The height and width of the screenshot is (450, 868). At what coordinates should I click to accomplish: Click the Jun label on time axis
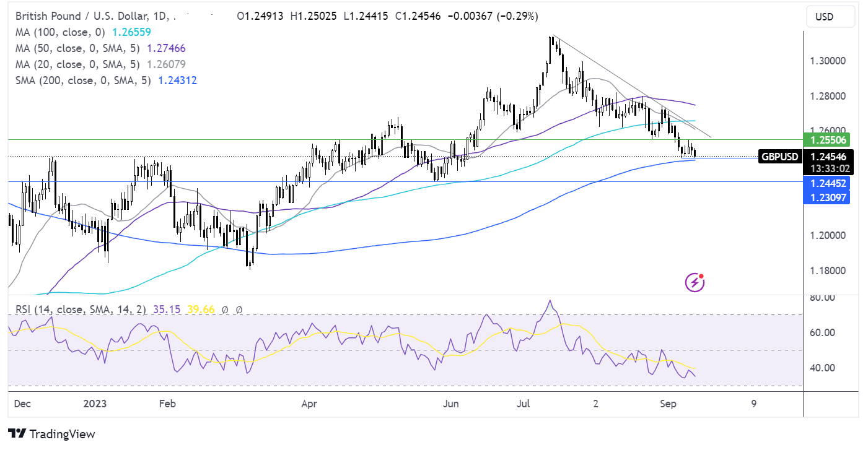[451, 404]
